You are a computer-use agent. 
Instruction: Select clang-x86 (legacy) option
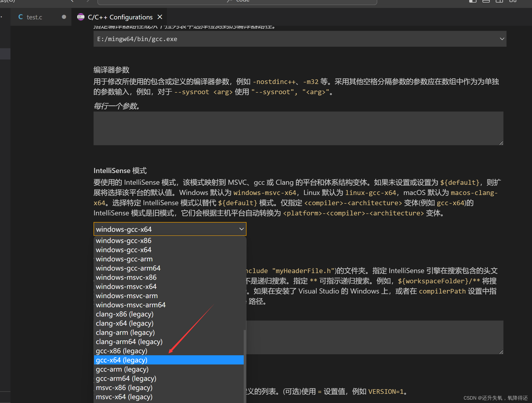168,314
